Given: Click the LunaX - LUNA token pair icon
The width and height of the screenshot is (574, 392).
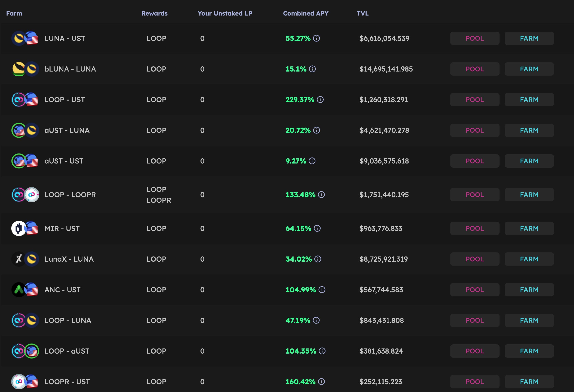Looking at the screenshot, I should pyautogui.click(x=25, y=259).
